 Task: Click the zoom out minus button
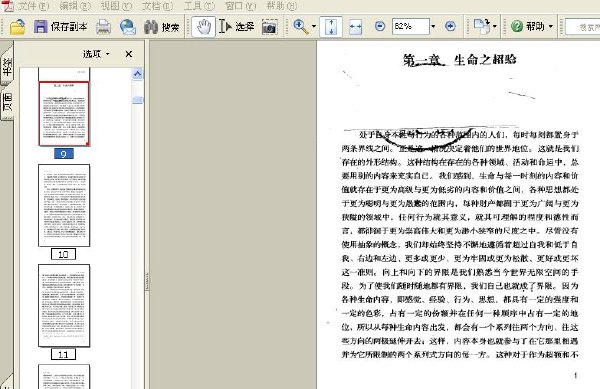tap(380, 26)
